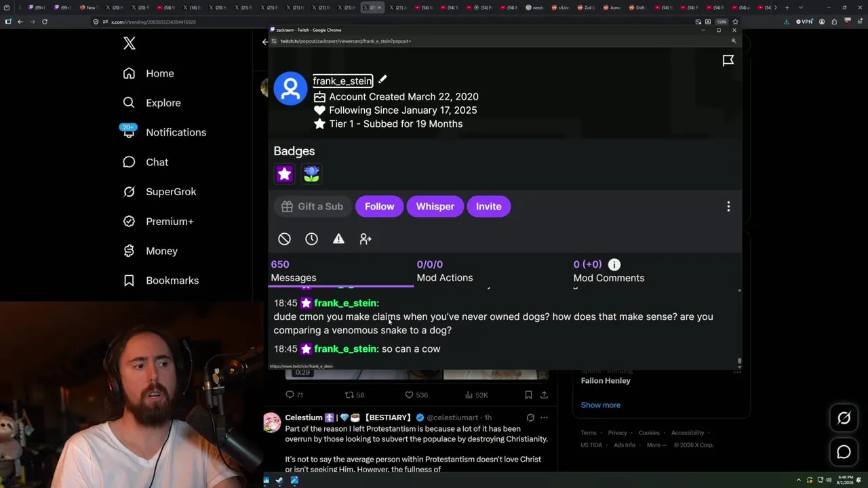The image size is (868, 488).
Task: Switch to the Mod Actions tab
Action: click(445, 271)
